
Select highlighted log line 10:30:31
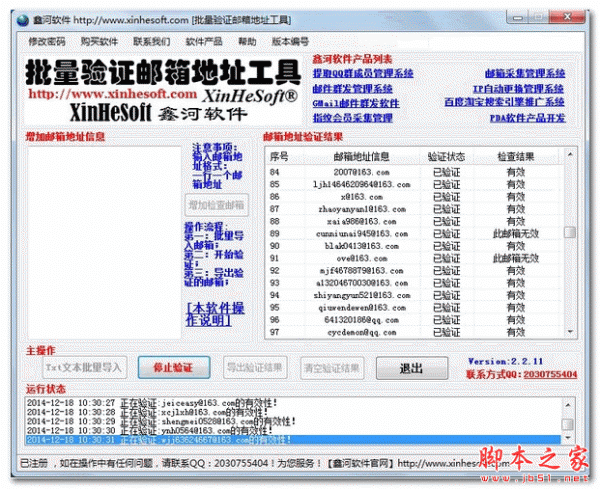(x=293, y=440)
